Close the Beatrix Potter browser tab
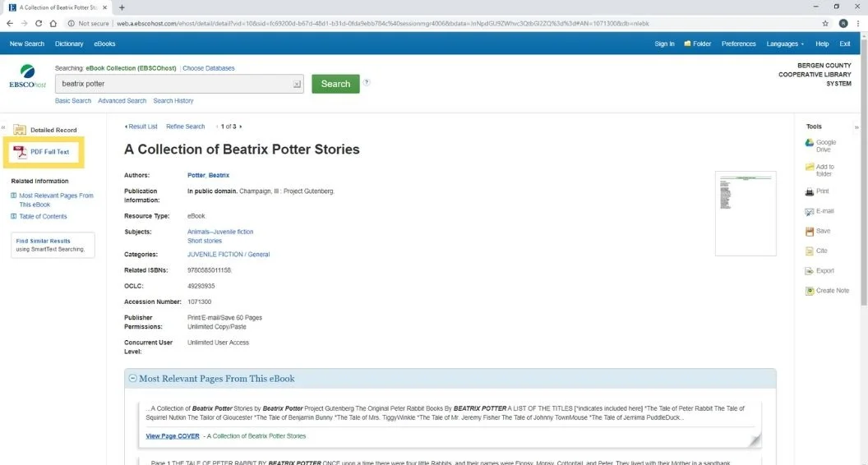Image resolution: width=868 pixels, height=465 pixels. [x=104, y=7]
